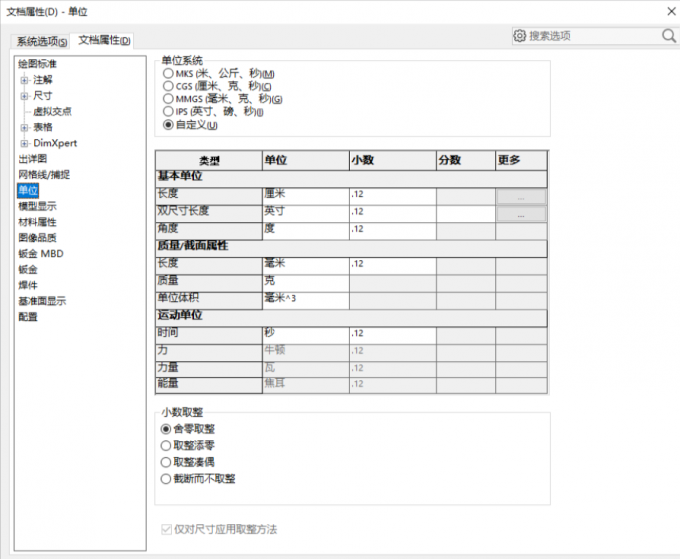Image resolution: width=680 pixels, height=559 pixels.
Task: Select 基准面显示 in the tree
Action: point(42,301)
